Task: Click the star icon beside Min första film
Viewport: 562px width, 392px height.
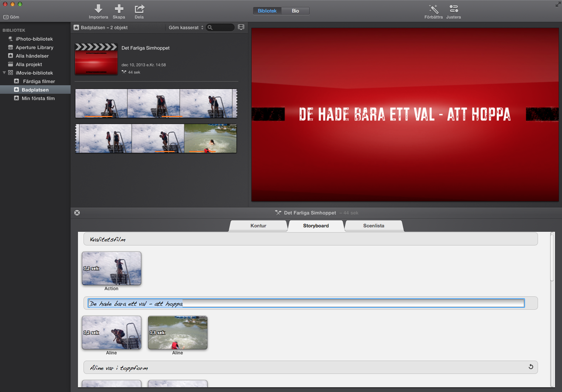Action: tap(16, 98)
